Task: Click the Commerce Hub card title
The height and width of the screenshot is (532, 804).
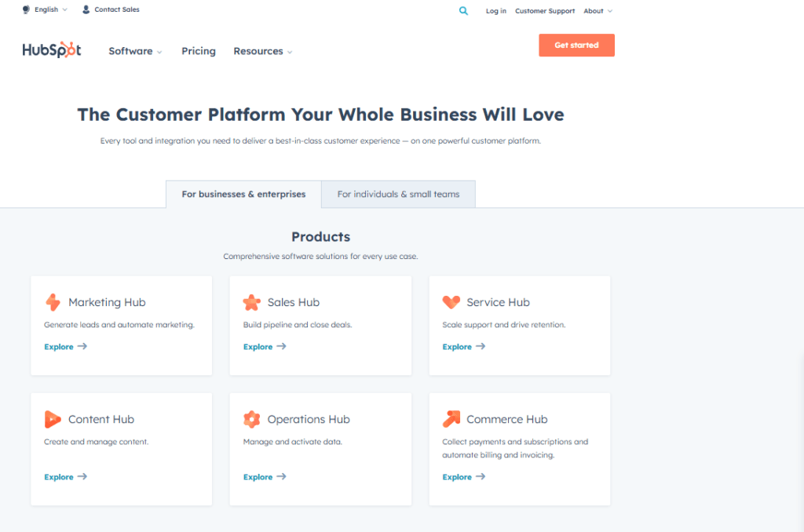Action: 507,419
